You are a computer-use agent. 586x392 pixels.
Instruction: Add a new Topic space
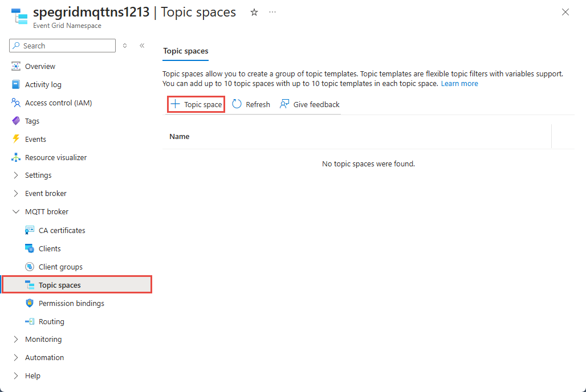pyautogui.click(x=196, y=105)
